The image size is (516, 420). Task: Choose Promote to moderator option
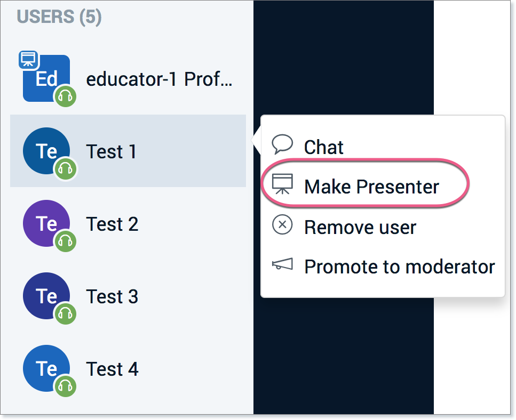[399, 266]
